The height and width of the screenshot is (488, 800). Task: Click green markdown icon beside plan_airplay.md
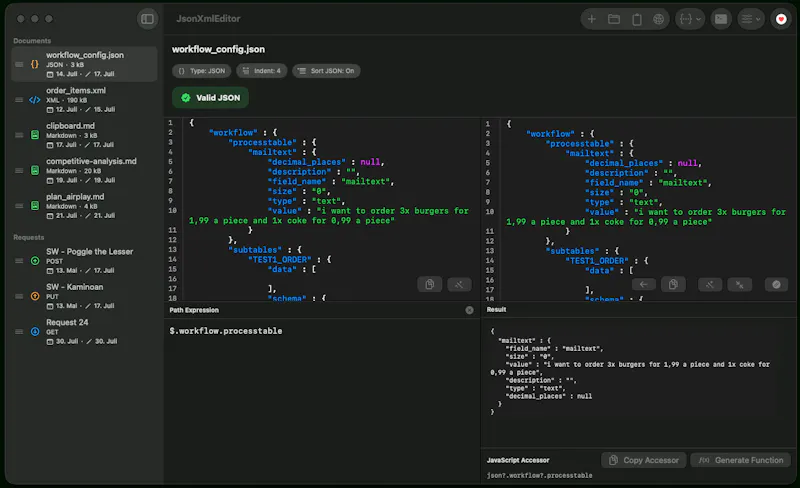click(35, 206)
